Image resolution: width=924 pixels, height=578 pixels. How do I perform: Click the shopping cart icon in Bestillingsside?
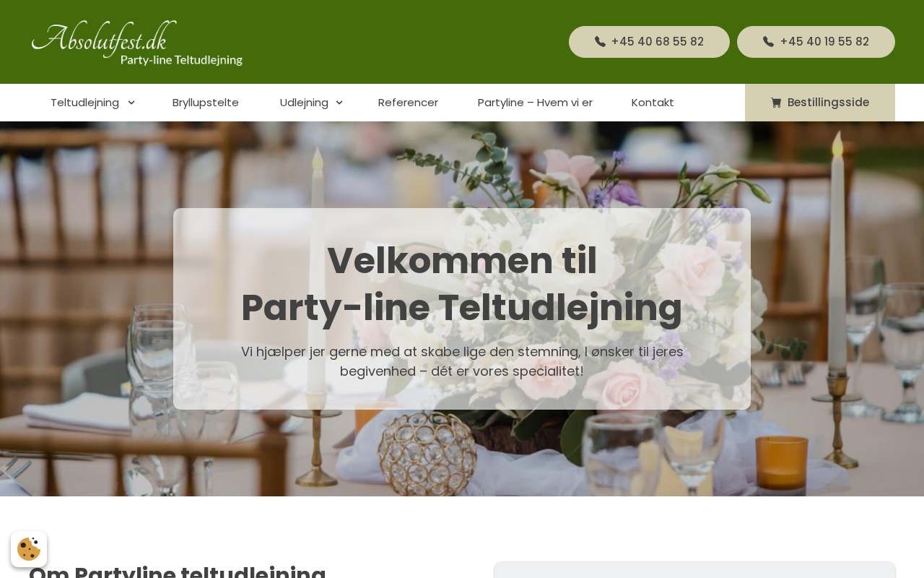[776, 103]
